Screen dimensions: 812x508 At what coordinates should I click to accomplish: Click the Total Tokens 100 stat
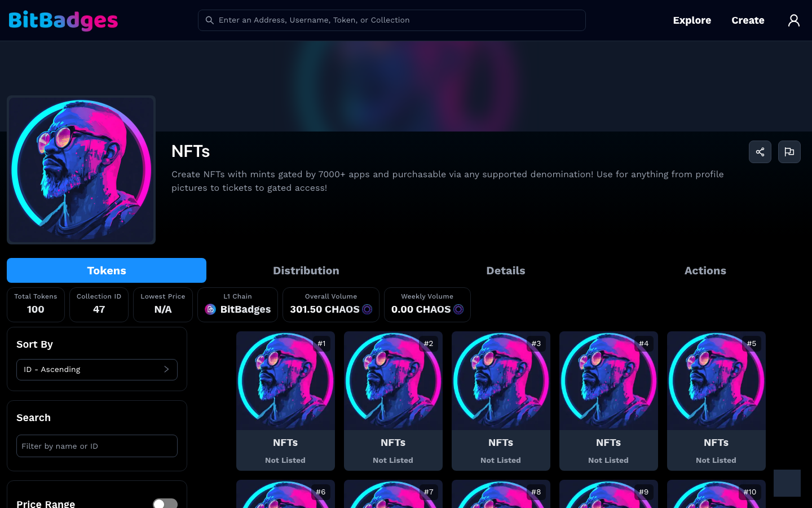36,305
